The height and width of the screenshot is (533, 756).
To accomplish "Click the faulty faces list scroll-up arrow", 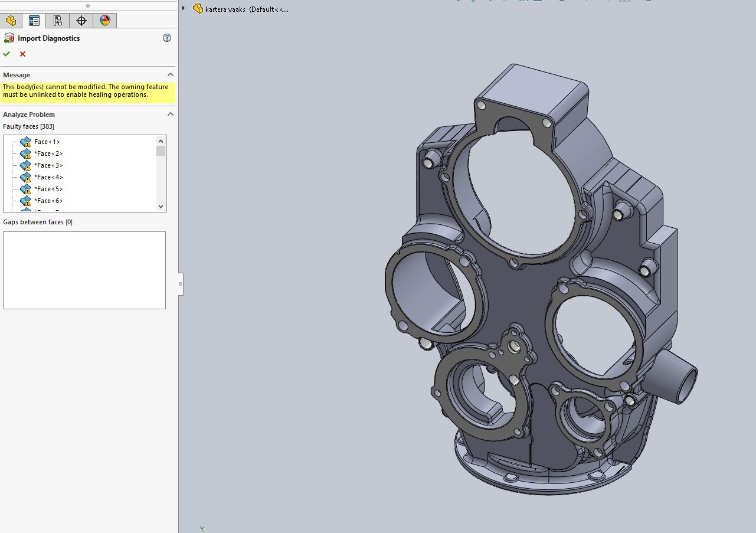I will pos(161,140).
